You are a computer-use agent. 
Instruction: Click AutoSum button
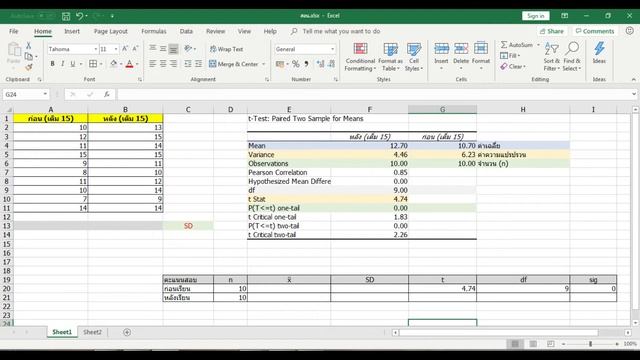point(517,45)
